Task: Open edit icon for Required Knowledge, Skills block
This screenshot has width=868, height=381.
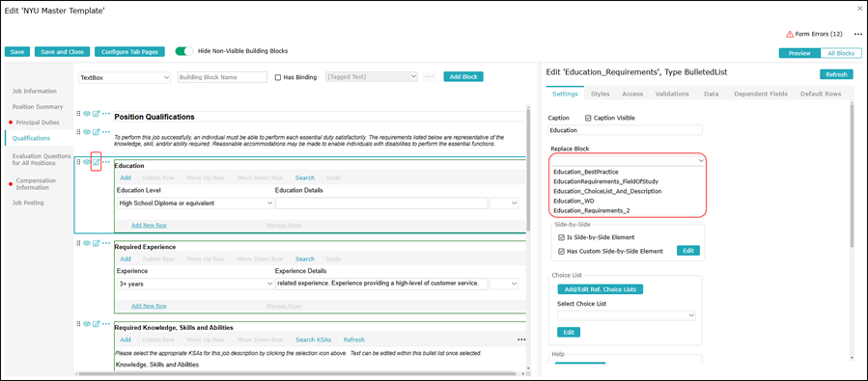Action: coord(96,323)
